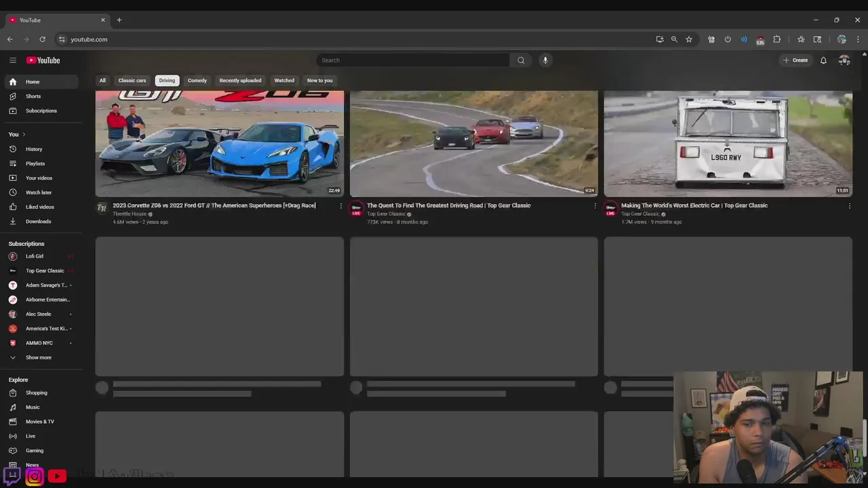Open Lofi Girl subscription
The width and height of the screenshot is (868, 488).
pyautogui.click(x=41, y=256)
